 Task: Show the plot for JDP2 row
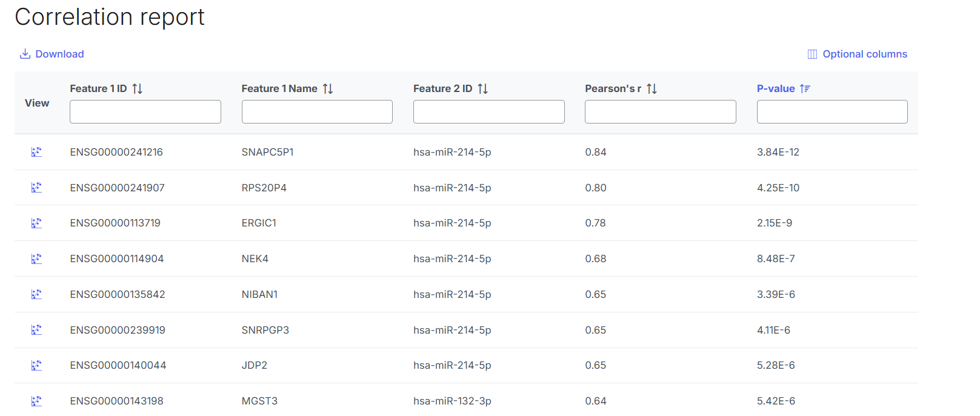pyautogui.click(x=36, y=365)
